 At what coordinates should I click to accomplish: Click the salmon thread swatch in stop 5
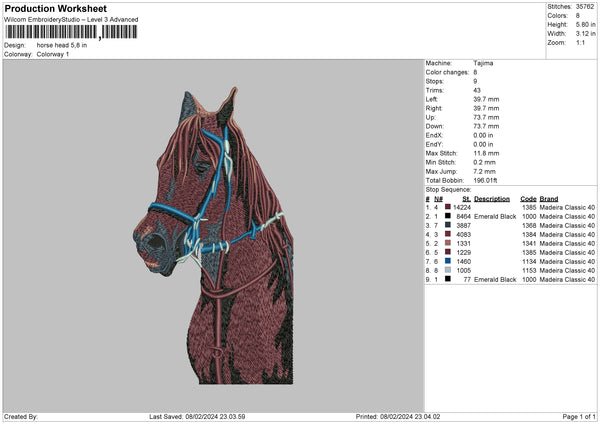coord(448,243)
